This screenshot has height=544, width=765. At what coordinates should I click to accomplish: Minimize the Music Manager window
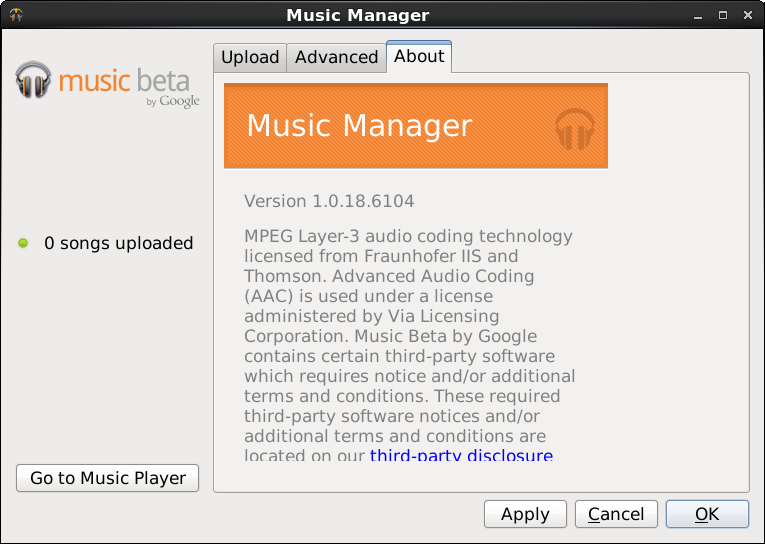[x=697, y=15]
